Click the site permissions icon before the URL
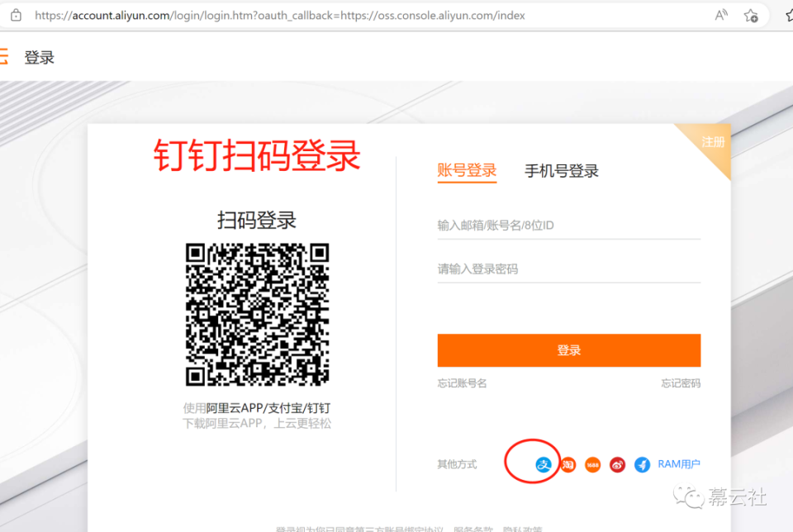793x532 pixels. pos(15,15)
